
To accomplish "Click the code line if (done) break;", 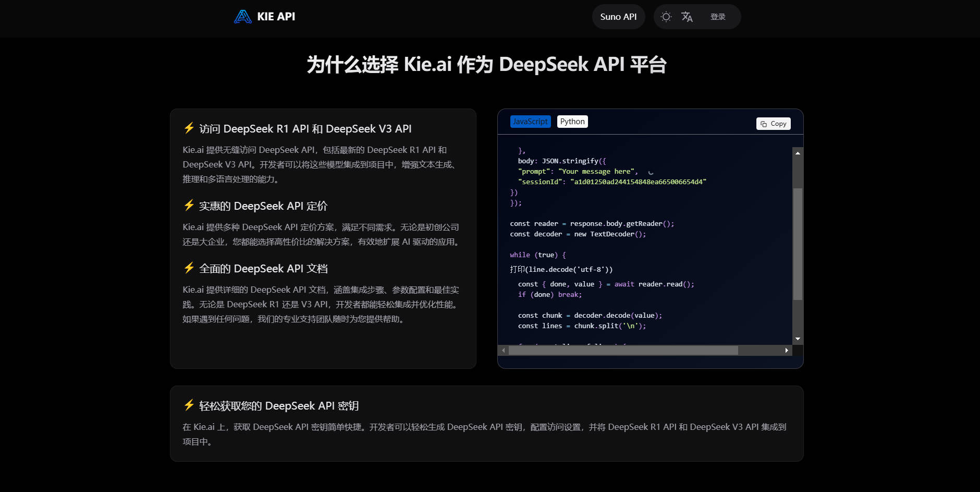I will [550, 294].
